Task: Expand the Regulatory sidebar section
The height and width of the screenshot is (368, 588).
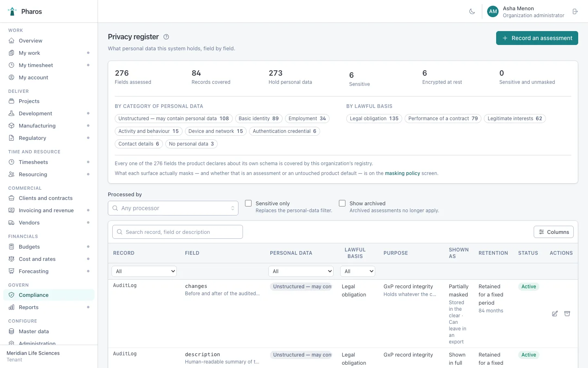Action: 88,138
